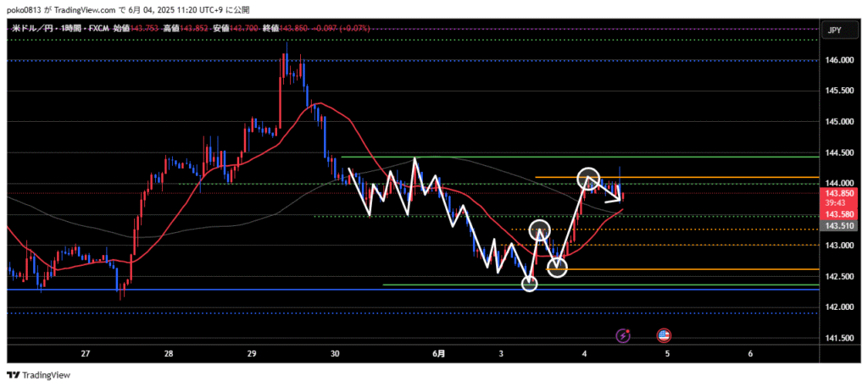Click date 29 on the time axis
The image size is (868, 387).
[x=252, y=353]
